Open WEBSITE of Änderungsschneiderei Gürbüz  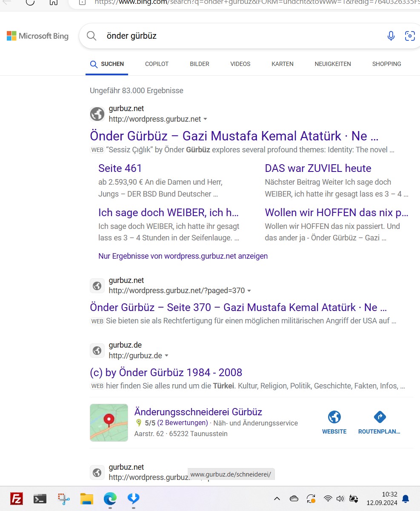point(334,423)
